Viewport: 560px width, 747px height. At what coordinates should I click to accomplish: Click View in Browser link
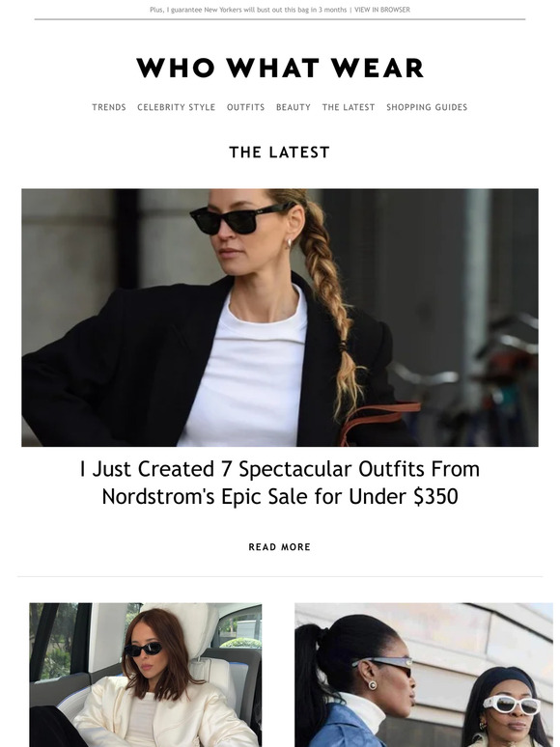(382, 10)
